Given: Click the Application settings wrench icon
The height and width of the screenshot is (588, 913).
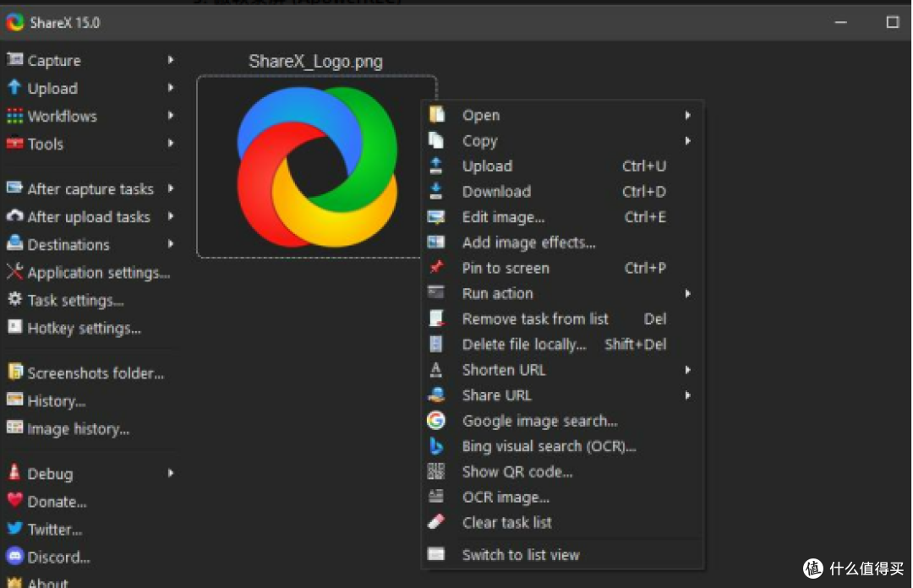Looking at the screenshot, I should coord(14,271).
